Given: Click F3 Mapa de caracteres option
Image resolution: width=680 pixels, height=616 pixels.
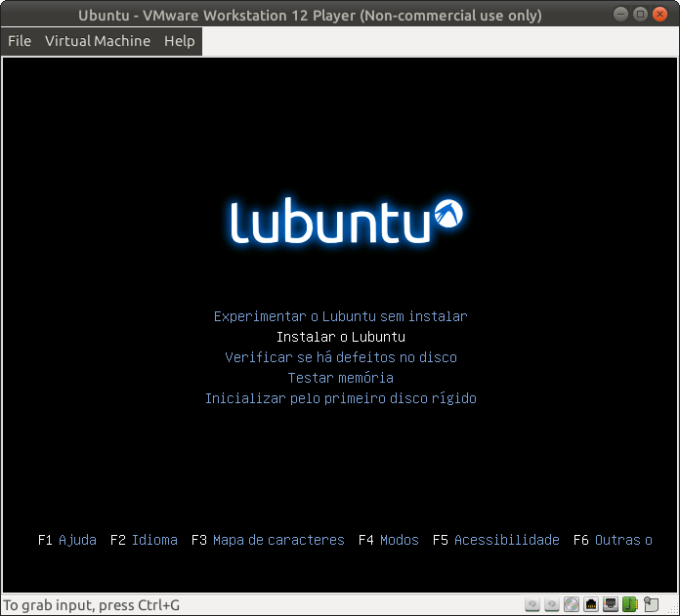Looking at the screenshot, I should 268,540.
